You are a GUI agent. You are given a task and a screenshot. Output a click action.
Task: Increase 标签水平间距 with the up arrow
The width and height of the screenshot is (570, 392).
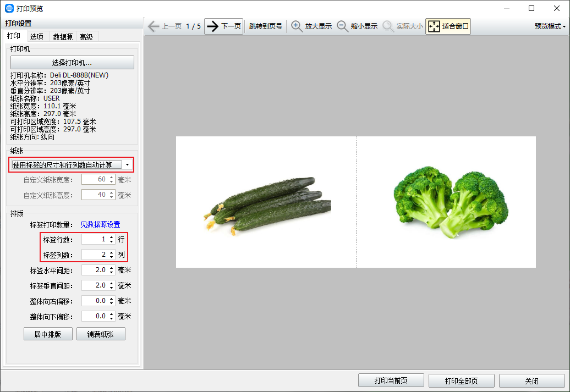112,268
